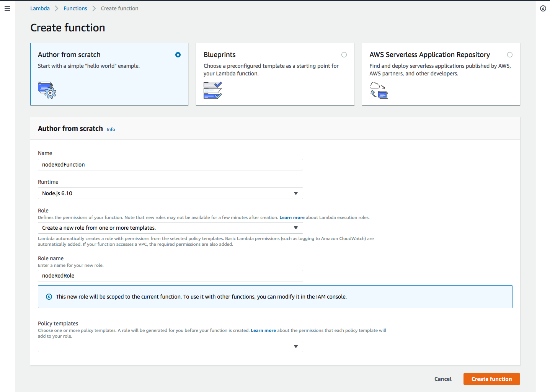
Task: Click the Role name field containing nodeRedRole
Action: (170, 276)
